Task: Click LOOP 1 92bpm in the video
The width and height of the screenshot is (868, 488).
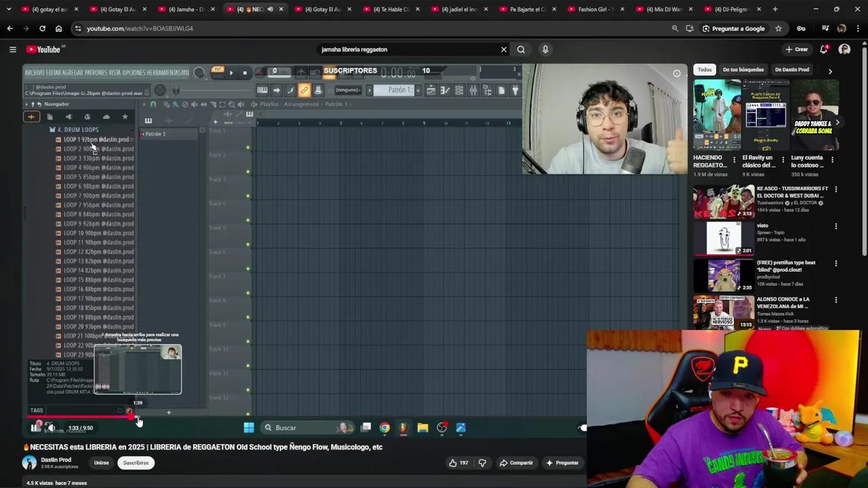Action: [x=95, y=140]
